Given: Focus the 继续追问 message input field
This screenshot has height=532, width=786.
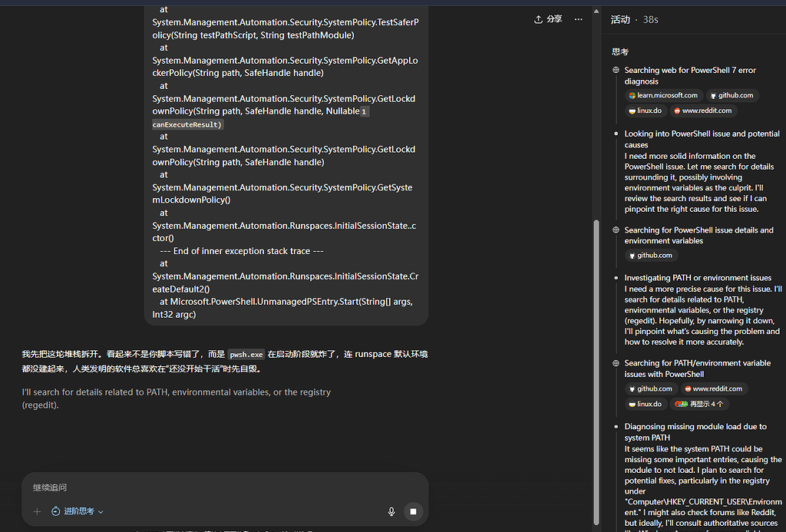Looking at the screenshot, I should [x=225, y=487].
